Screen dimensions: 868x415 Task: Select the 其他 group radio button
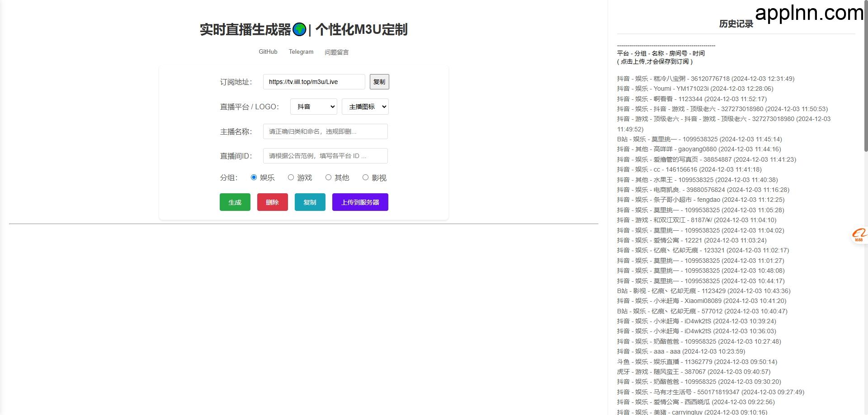pos(328,177)
